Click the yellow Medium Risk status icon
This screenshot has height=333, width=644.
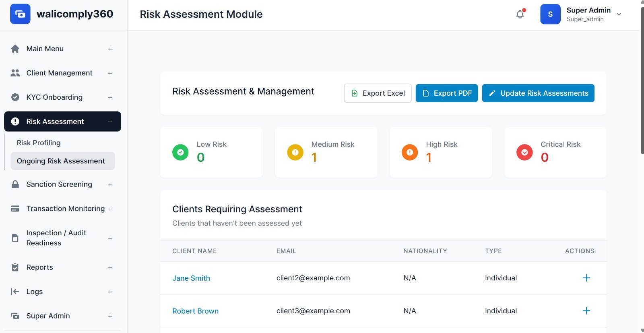(x=295, y=152)
